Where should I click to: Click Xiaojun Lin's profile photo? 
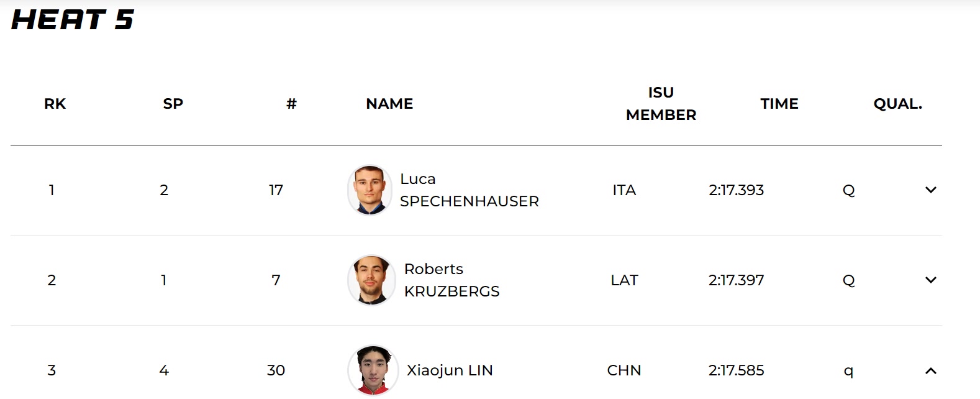[373, 370]
